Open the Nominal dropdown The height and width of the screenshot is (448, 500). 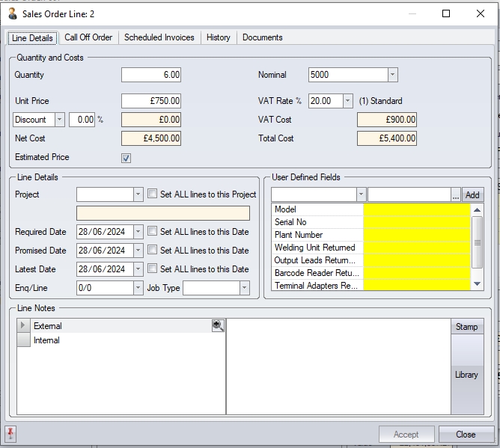pos(392,75)
